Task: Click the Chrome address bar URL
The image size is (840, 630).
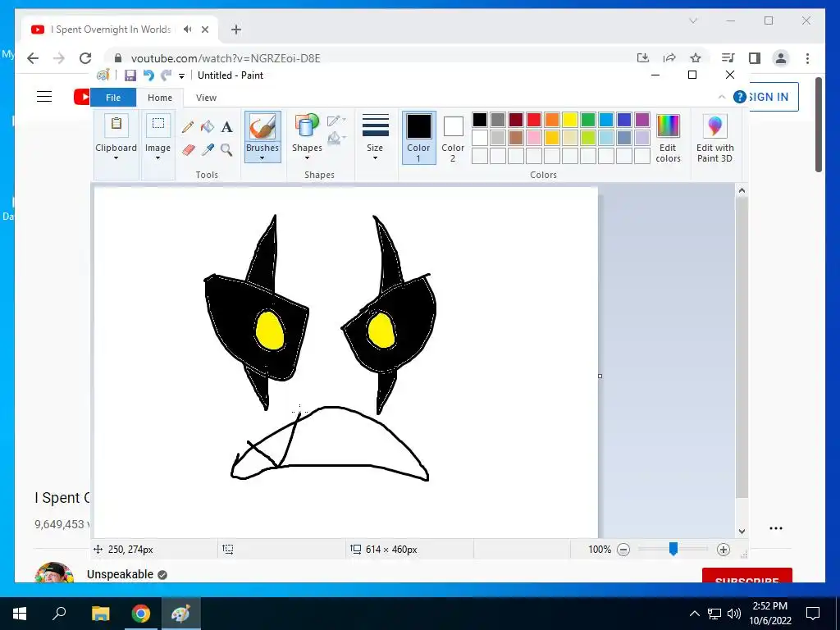Action: [226, 58]
